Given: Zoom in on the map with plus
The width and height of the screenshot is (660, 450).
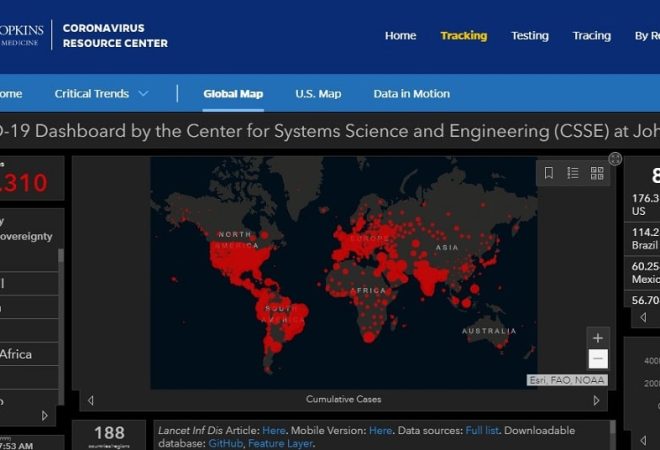Looking at the screenshot, I should pyautogui.click(x=598, y=338).
